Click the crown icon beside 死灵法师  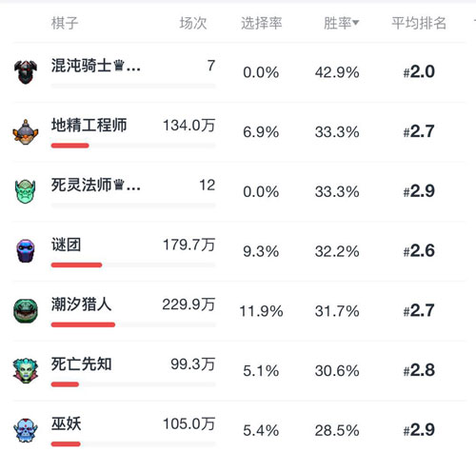point(118,185)
